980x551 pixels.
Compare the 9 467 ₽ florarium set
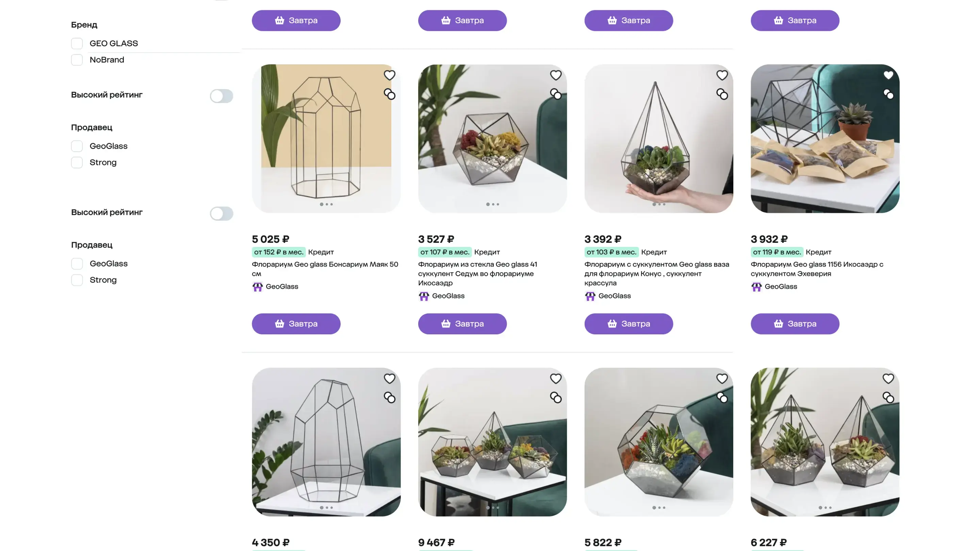pos(555,397)
